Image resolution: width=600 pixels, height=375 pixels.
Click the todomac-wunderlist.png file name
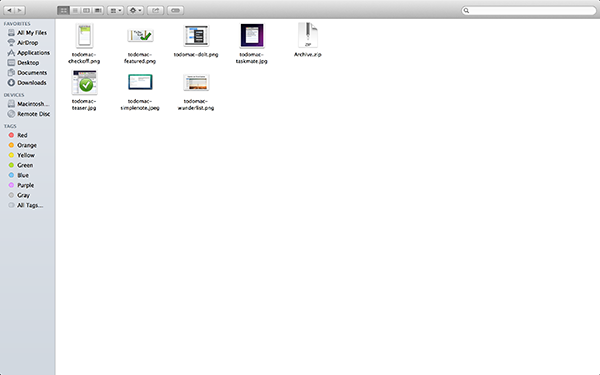pyautogui.click(x=196, y=104)
